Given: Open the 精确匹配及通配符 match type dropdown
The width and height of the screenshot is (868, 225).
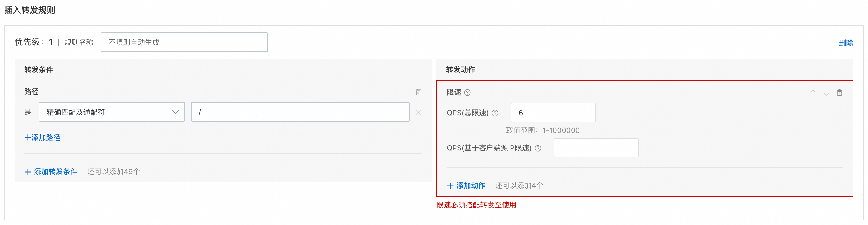Looking at the screenshot, I should click(x=112, y=112).
